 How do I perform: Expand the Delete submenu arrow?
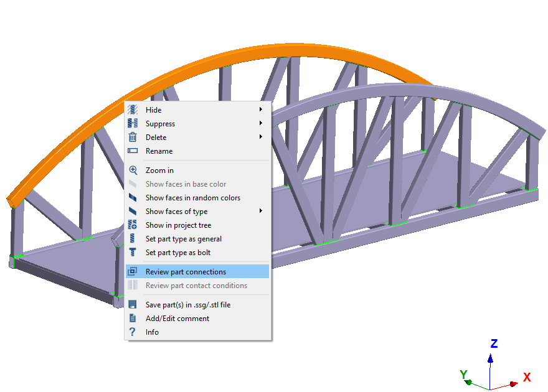[261, 138]
